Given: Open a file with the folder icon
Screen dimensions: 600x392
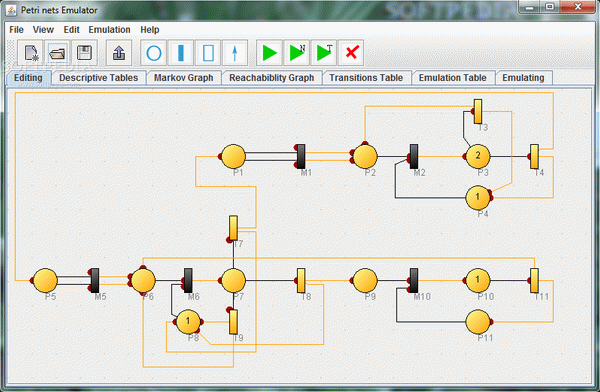Looking at the screenshot, I should [x=58, y=53].
